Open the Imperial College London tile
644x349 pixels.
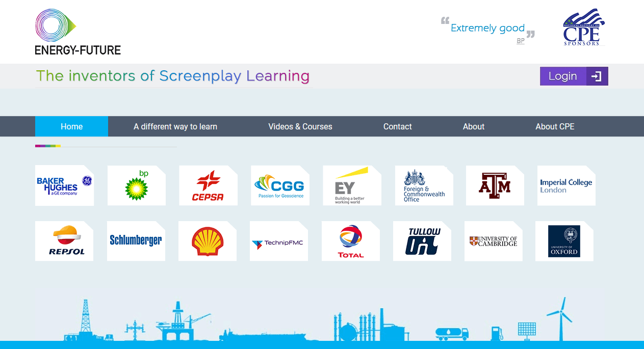coord(566,185)
